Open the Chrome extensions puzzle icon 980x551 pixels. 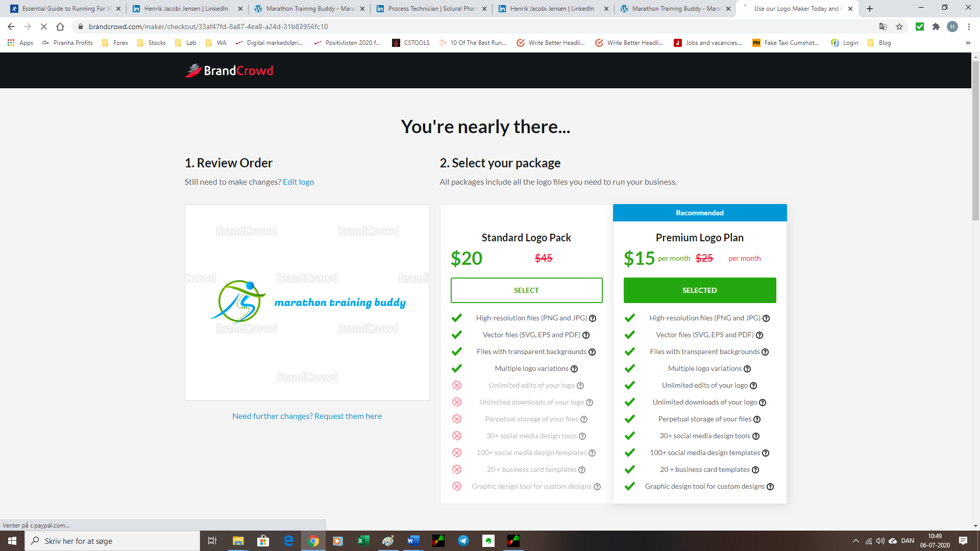pyautogui.click(x=936, y=27)
